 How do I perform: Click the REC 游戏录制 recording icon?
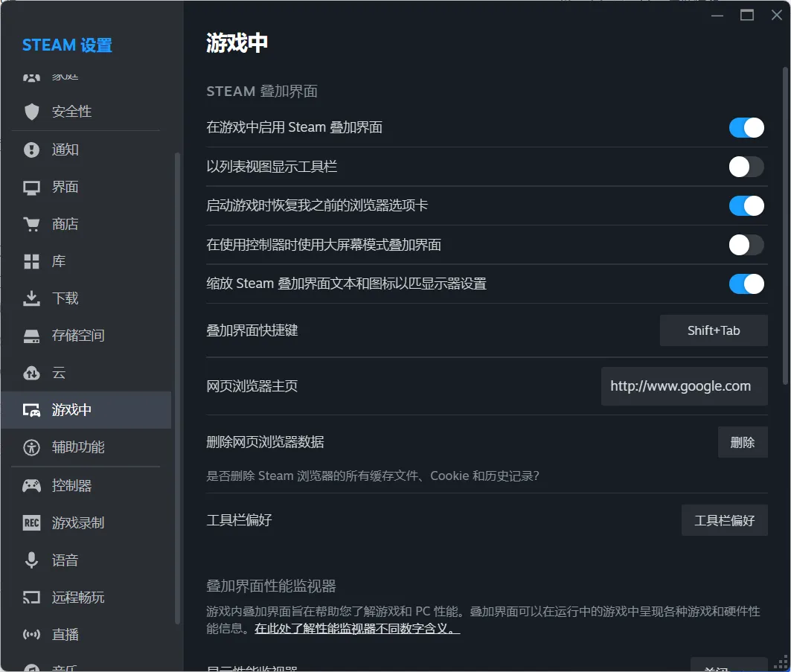click(x=31, y=522)
